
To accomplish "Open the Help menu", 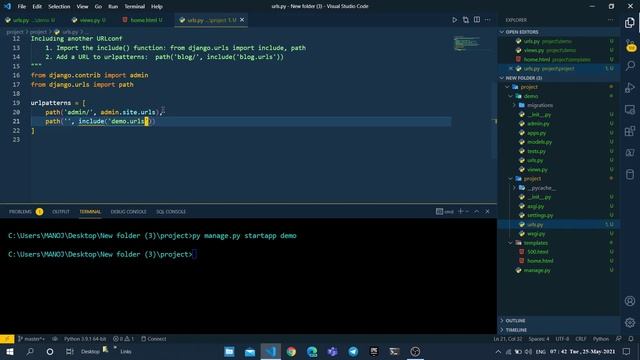I will click(157, 7).
